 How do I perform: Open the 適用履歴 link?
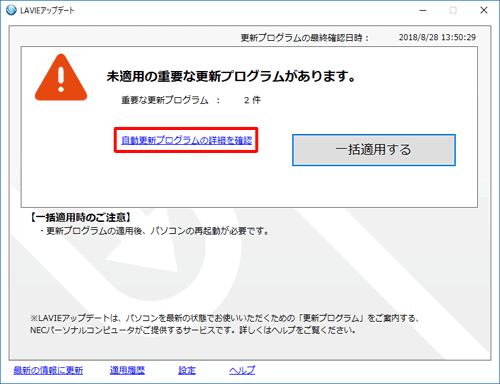coord(127,370)
